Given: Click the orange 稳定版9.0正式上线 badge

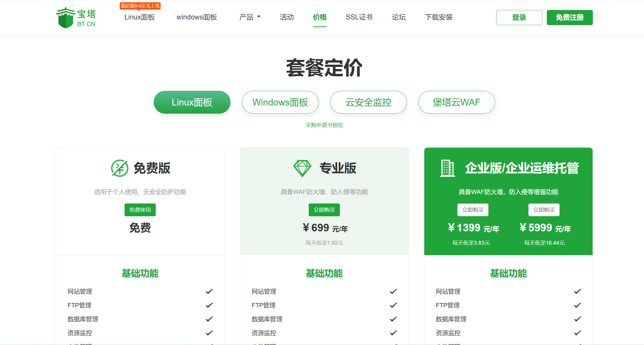Looking at the screenshot, I should click(140, 6).
